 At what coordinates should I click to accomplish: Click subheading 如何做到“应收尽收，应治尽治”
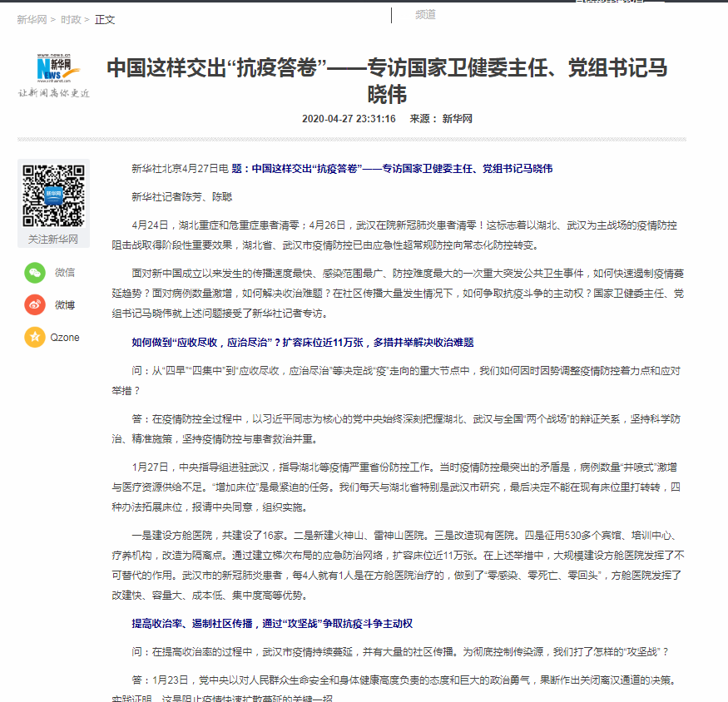(x=303, y=342)
